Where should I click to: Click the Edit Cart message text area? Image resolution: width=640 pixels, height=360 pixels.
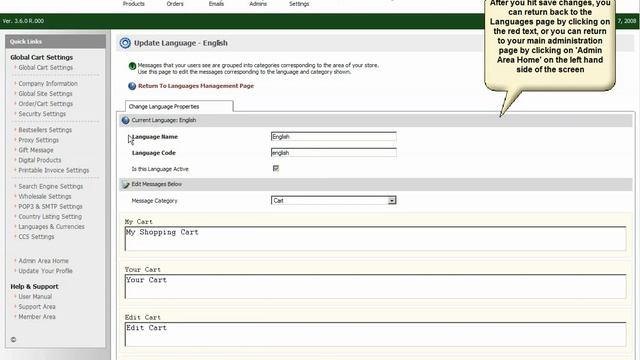click(375, 334)
